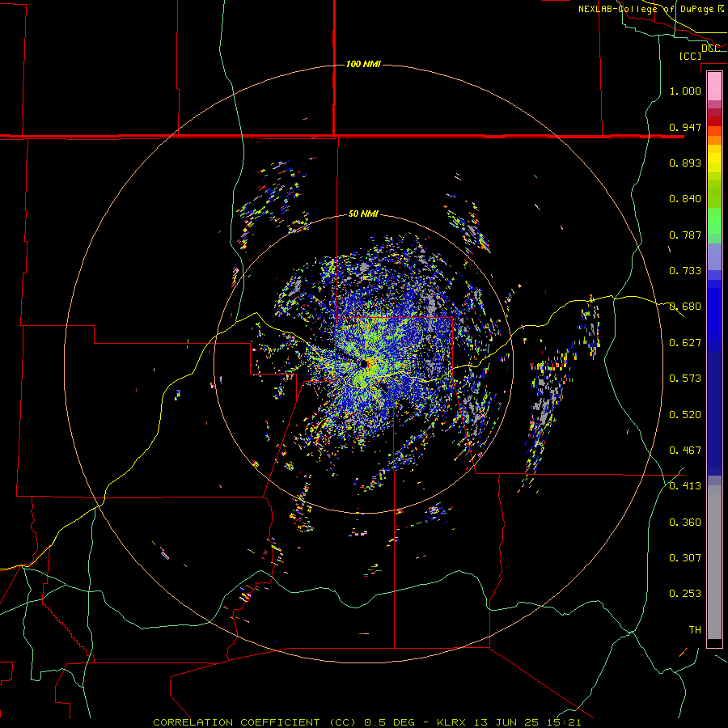This screenshot has width=728, height=728.
Task: Click the 0.467 color scale value
Action: pos(685,451)
